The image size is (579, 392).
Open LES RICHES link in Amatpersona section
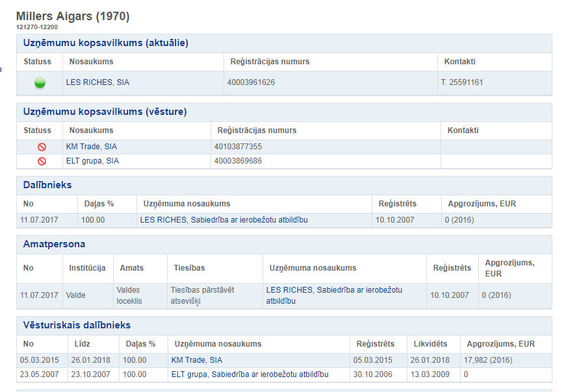pos(334,295)
